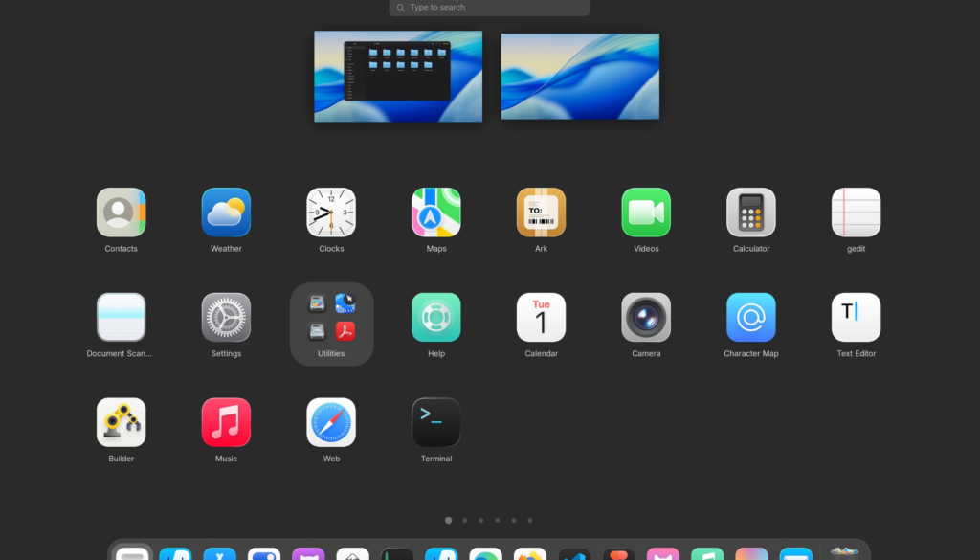Image resolution: width=980 pixels, height=560 pixels.
Task: Launch the gedit editor
Action: point(856,213)
